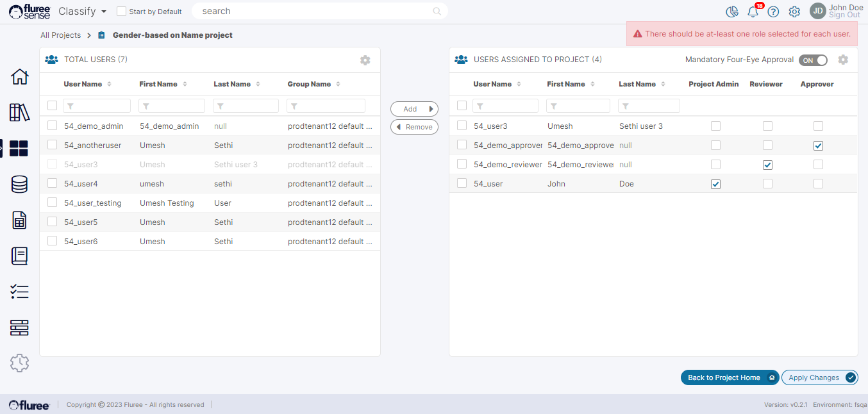This screenshot has height=414, width=868.
Task: Open the checklist tasks sidebar icon
Action: [x=20, y=292]
